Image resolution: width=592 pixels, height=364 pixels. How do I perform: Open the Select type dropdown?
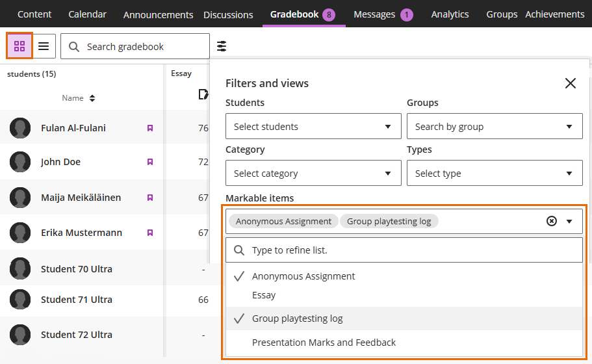pos(495,173)
